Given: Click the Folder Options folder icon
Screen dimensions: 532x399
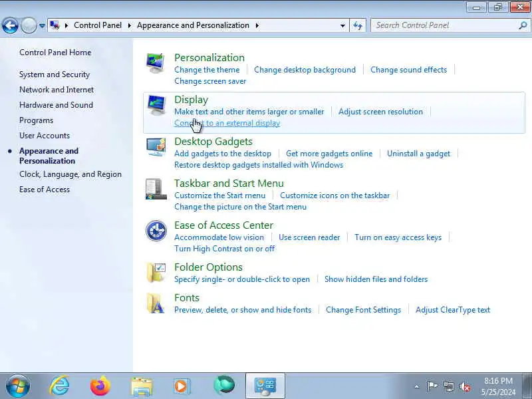Looking at the screenshot, I should pyautogui.click(x=156, y=273).
